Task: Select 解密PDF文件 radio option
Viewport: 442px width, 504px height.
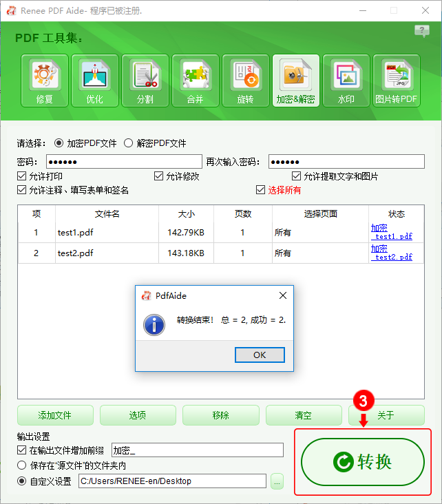Action: [128, 143]
